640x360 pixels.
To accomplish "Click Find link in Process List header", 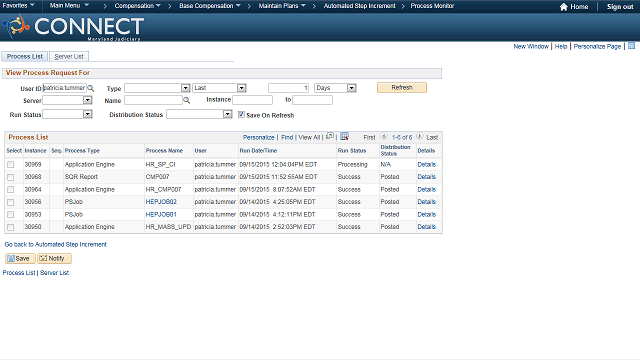I will pyautogui.click(x=287, y=138).
